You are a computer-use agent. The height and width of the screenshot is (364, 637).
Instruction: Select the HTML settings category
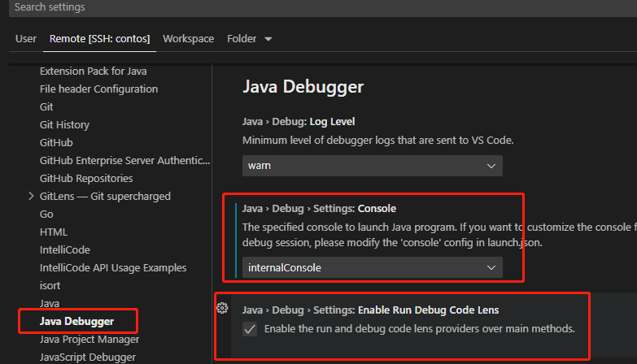tap(54, 232)
